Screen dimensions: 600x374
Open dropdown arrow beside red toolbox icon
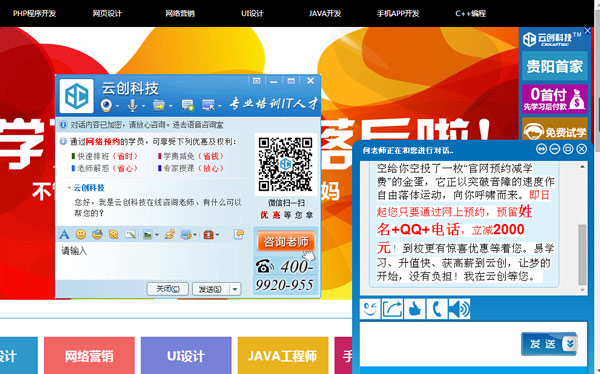[217, 235]
